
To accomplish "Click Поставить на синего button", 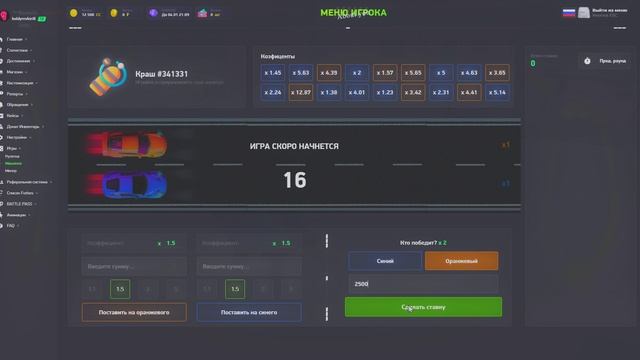I will click(x=249, y=312).
